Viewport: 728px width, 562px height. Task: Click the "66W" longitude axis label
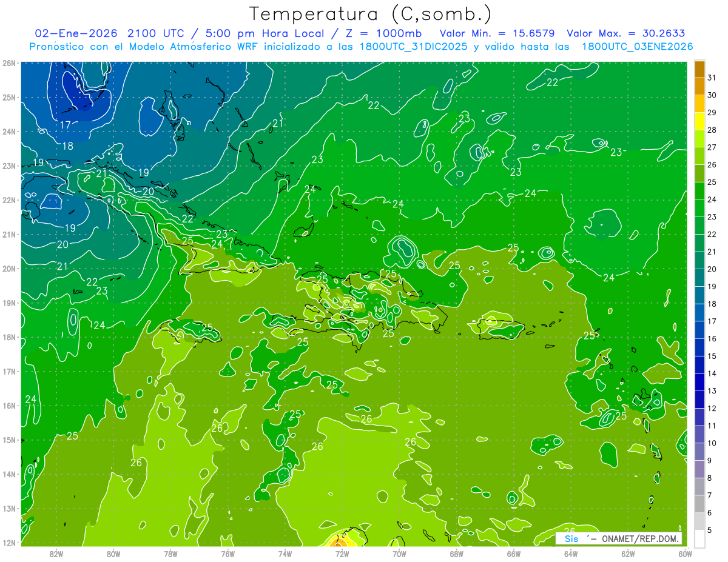coord(514,554)
